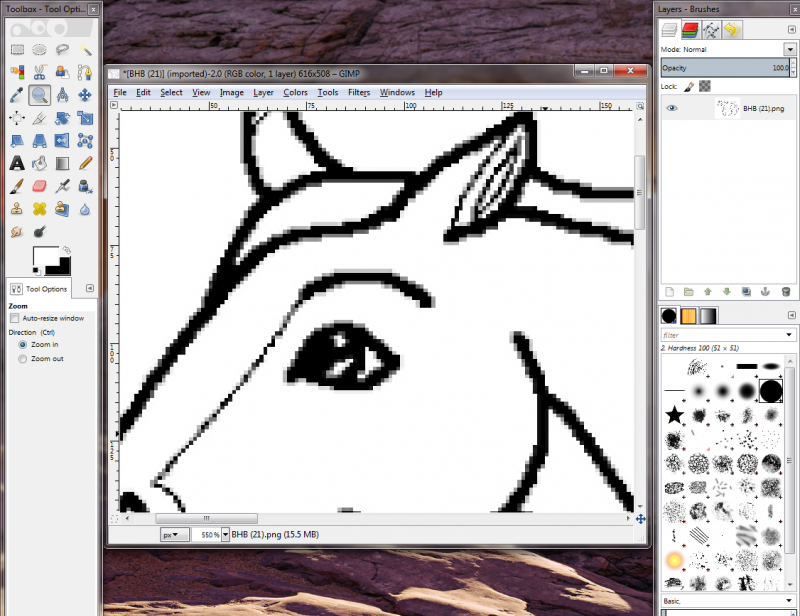This screenshot has height=616, width=800.
Task: Select the Zoom out radio button
Action: pos(22,359)
